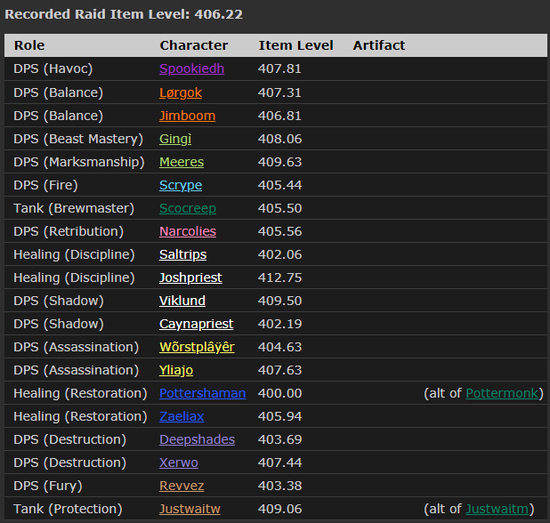Click the Scocreep Brewmaster tank link
Viewport: 550px width, 523px height.
click(x=188, y=208)
